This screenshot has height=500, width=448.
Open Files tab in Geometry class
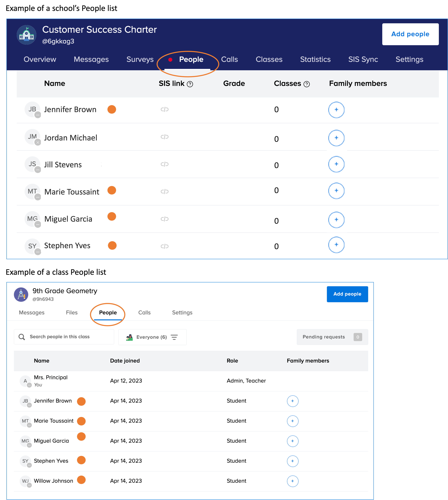click(x=72, y=313)
